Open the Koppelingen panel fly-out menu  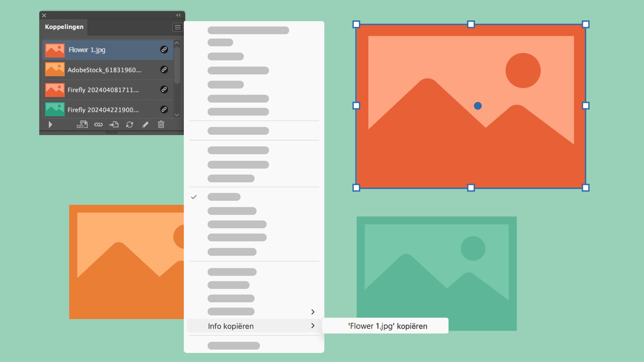pos(178,26)
